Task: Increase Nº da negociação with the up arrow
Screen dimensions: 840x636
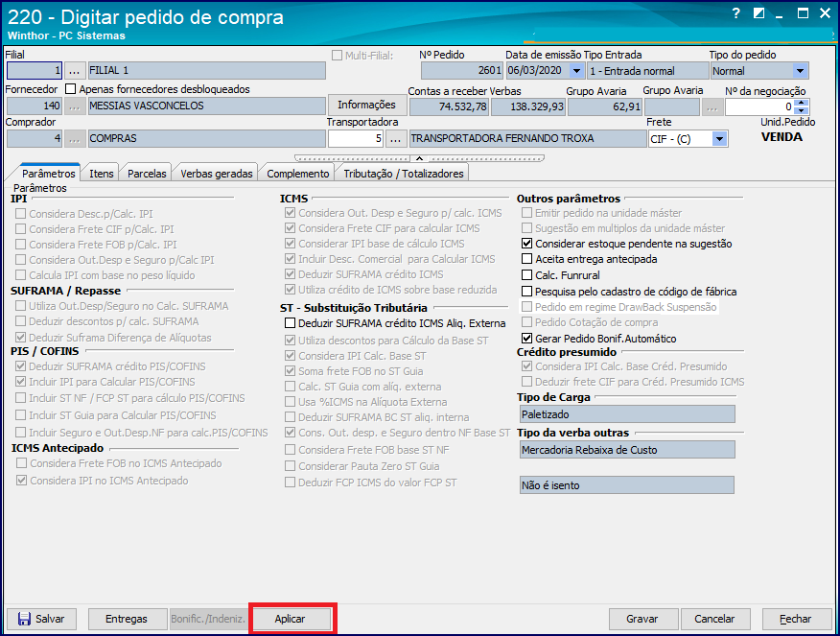Action: pyautogui.click(x=801, y=104)
